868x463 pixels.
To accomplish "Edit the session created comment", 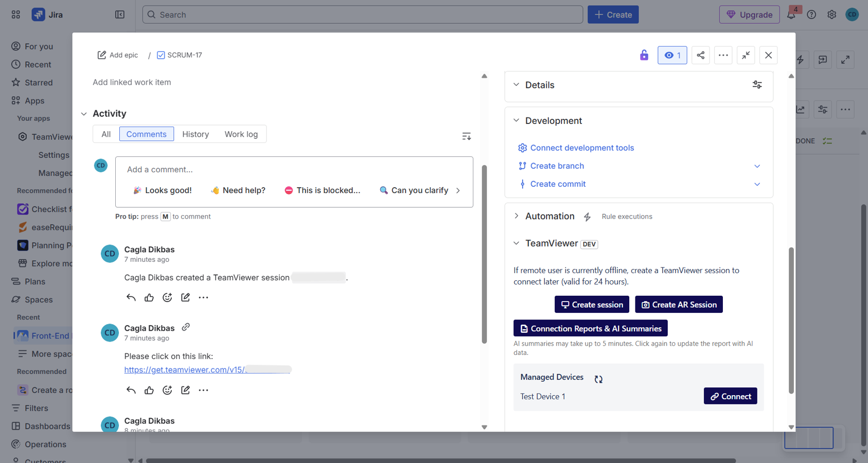I will [x=185, y=297].
